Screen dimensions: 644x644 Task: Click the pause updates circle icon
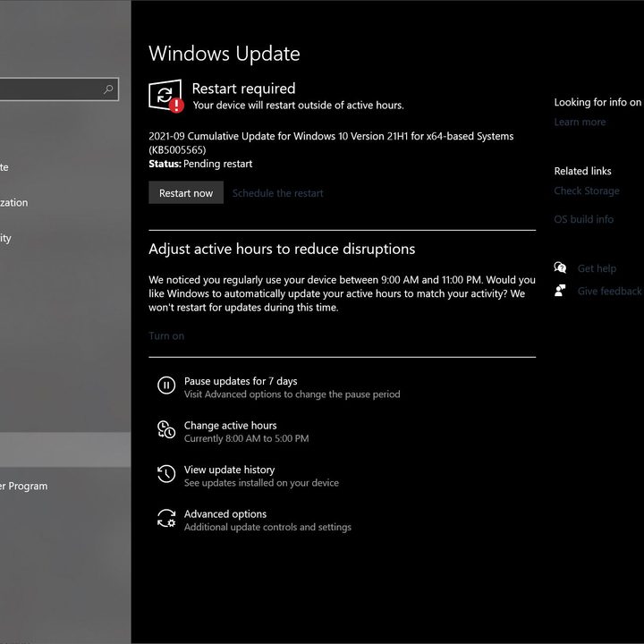pyautogui.click(x=166, y=386)
